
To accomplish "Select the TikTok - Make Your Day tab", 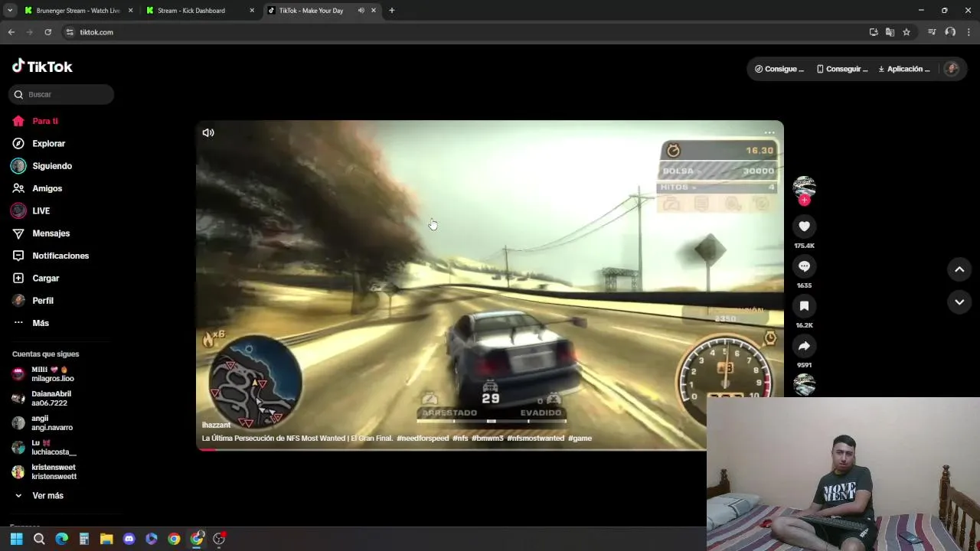I will click(x=311, y=11).
